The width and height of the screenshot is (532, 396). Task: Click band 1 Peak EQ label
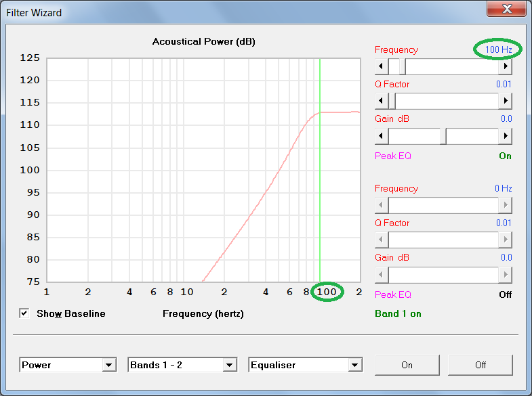[393, 156]
